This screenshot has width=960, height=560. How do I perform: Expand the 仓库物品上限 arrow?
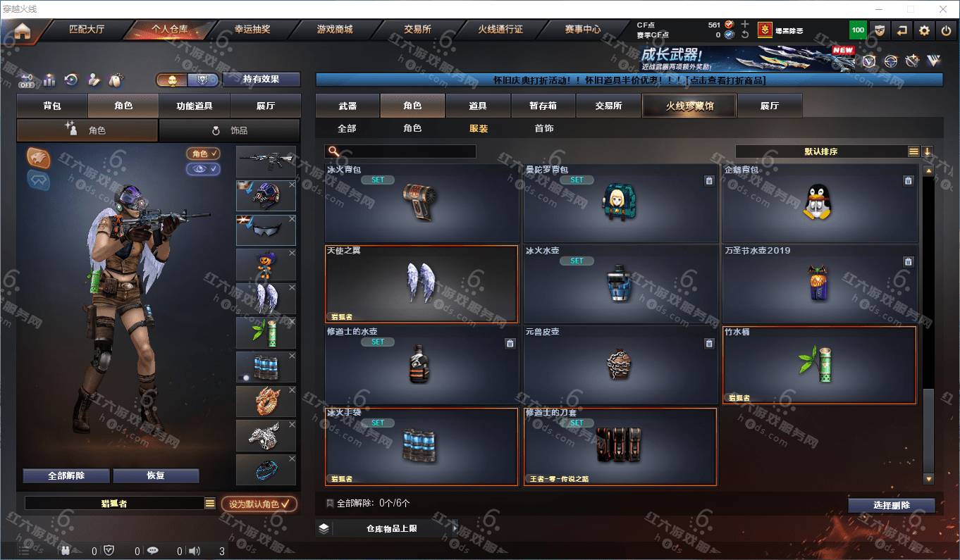pos(455,528)
